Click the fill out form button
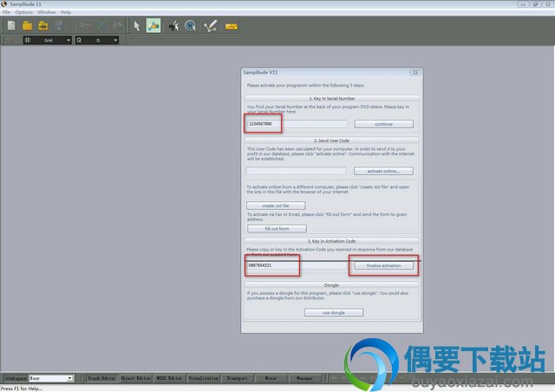 [277, 229]
